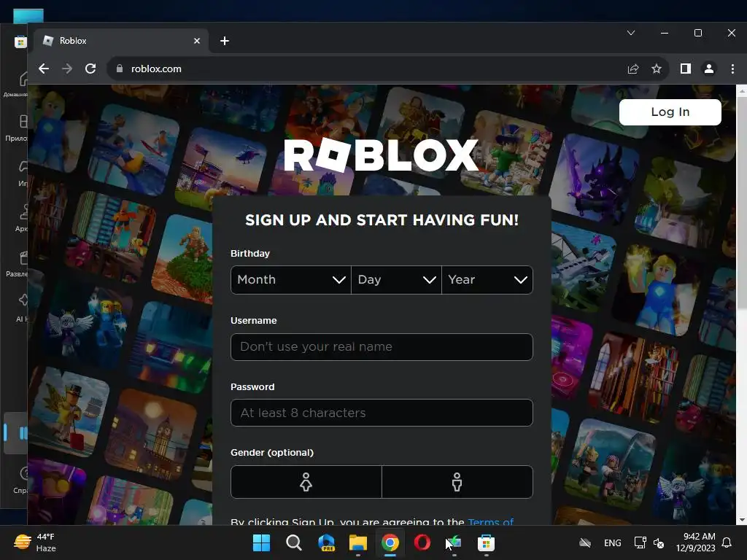Image resolution: width=747 pixels, height=560 pixels.
Task: Open the taskbar app next to Opera
Action: pyautogui.click(x=454, y=542)
